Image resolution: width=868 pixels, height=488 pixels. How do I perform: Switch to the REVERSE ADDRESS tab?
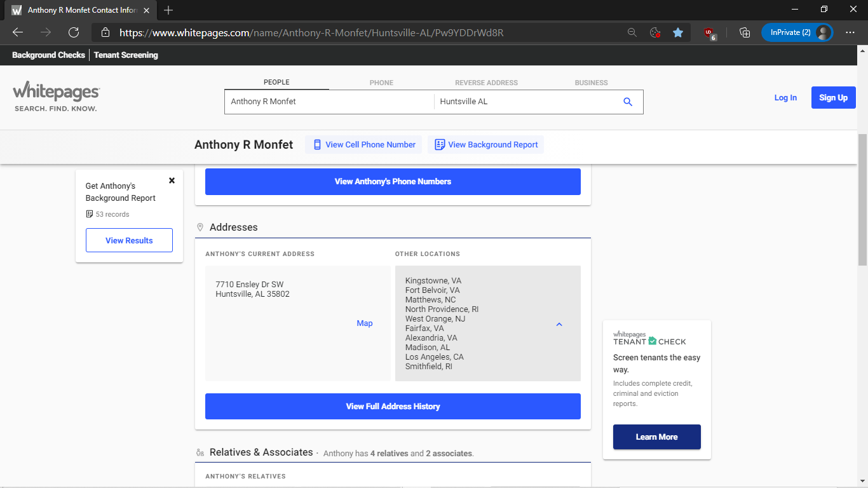[x=486, y=83]
